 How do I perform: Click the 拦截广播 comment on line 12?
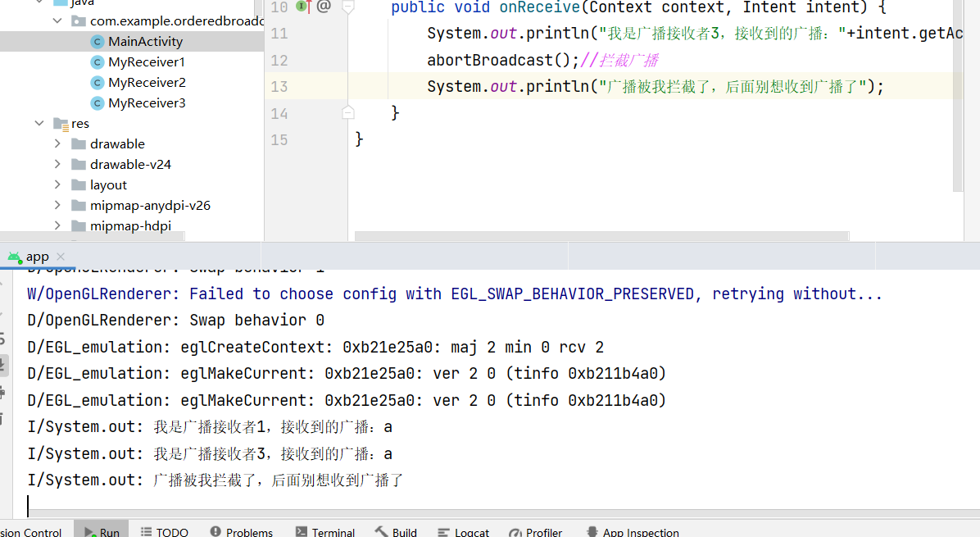point(619,61)
